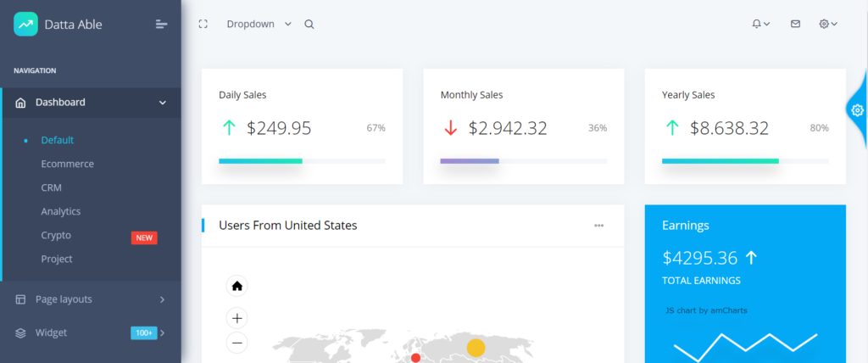868x363 pixels.
Task: Click the Daily Sales green up arrow
Action: click(x=229, y=128)
